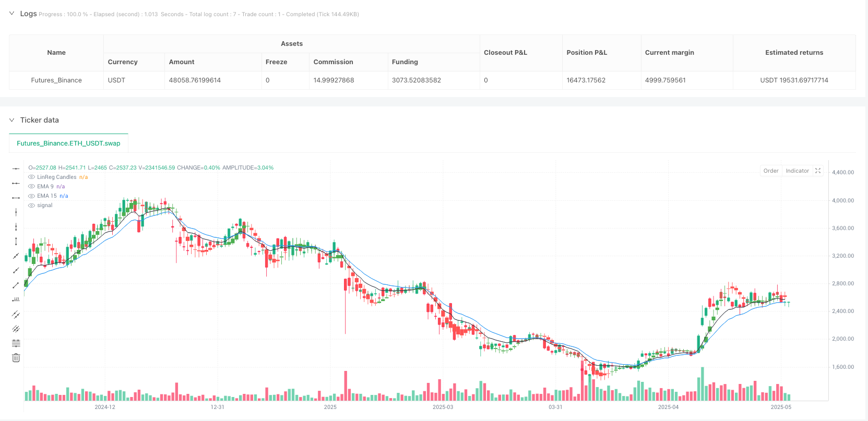
Task: Hide the signal indicator series
Action: (x=31, y=206)
